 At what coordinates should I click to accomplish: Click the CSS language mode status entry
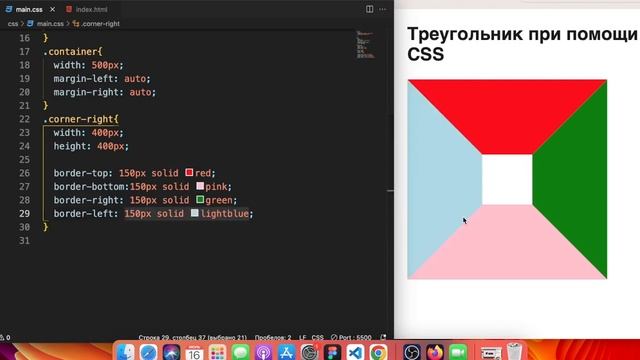tap(318, 338)
